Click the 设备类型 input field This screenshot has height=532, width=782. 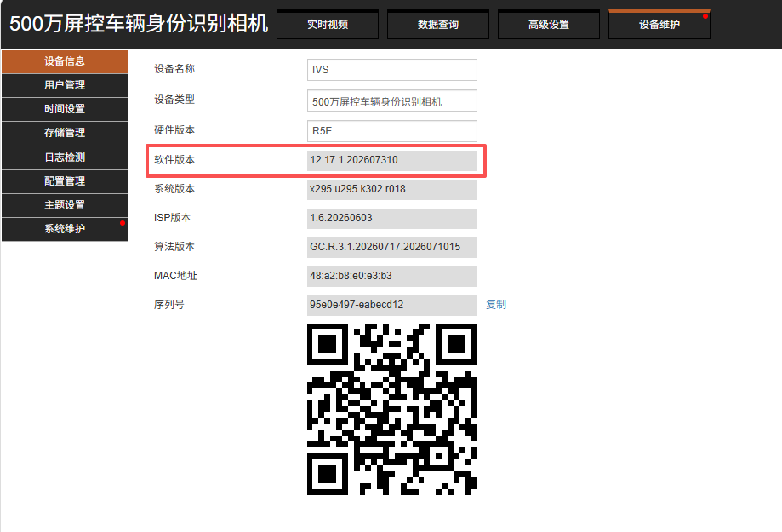(392, 100)
